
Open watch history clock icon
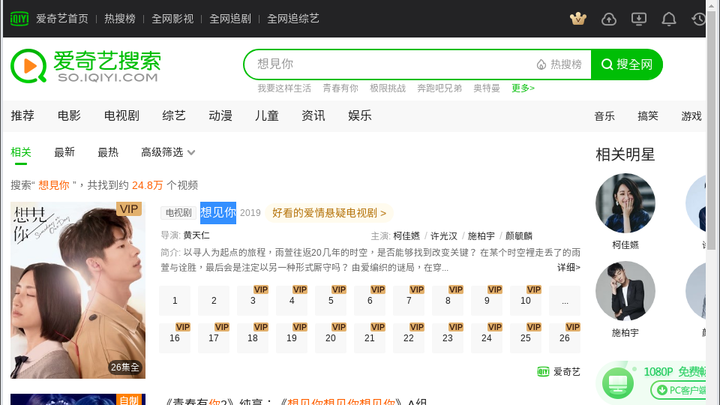pyautogui.click(x=698, y=19)
